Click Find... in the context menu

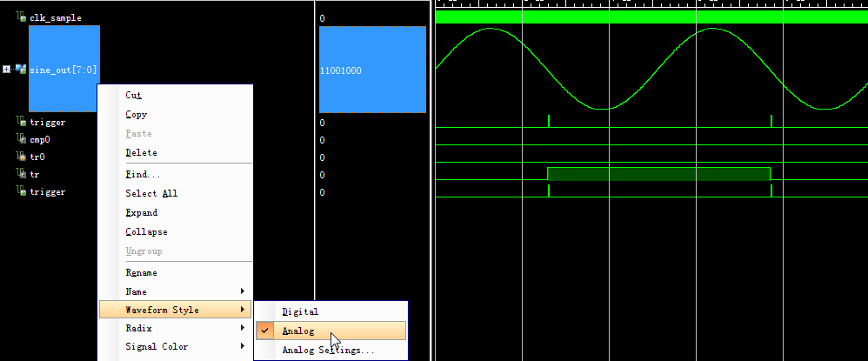pos(143,174)
